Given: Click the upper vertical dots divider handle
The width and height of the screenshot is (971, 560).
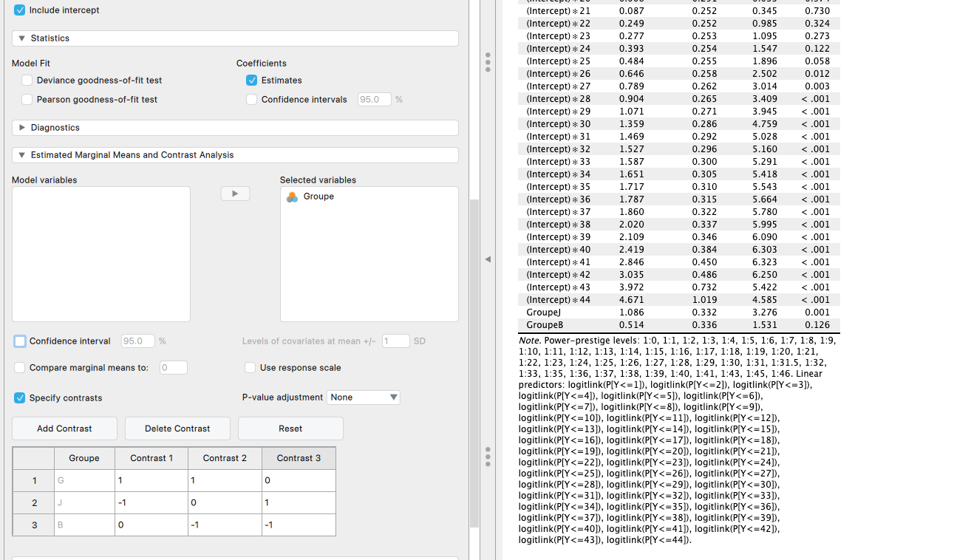Looking at the screenshot, I should tap(488, 61).
